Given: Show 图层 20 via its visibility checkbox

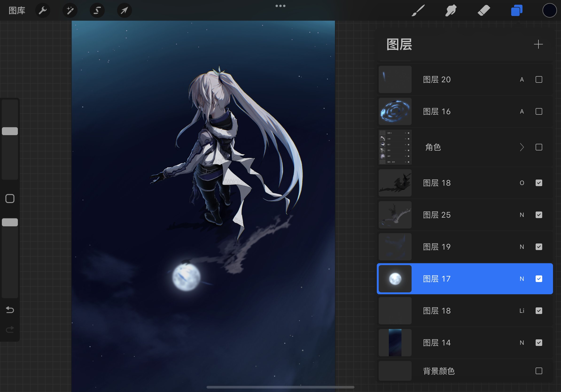Looking at the screenshot, I should [x=539, y=79].
